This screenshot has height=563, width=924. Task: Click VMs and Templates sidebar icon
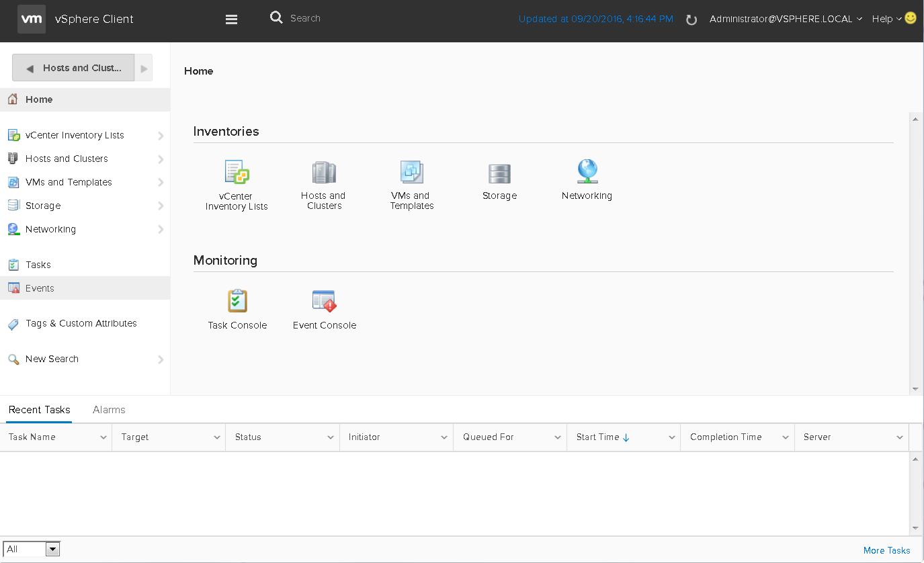point(13,182)
